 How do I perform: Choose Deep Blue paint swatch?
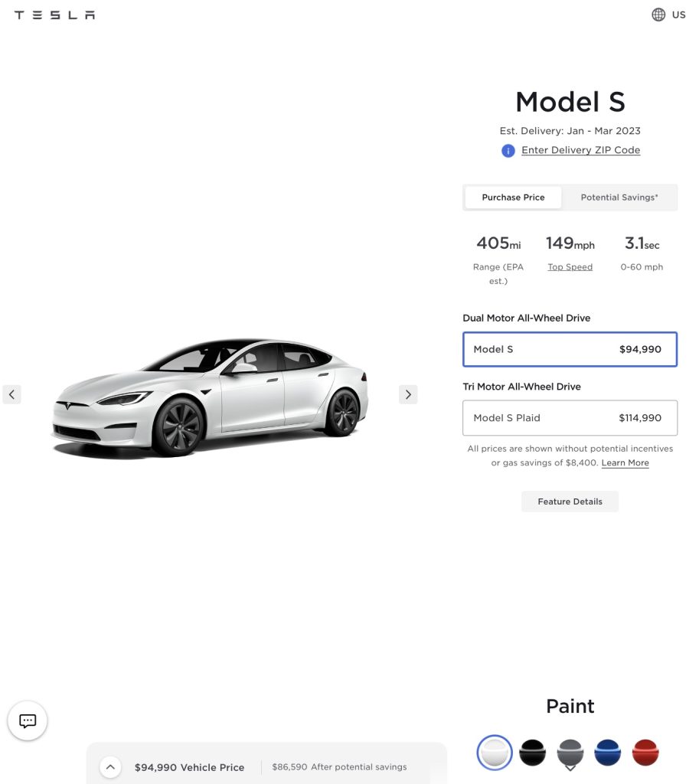(607, 753)
